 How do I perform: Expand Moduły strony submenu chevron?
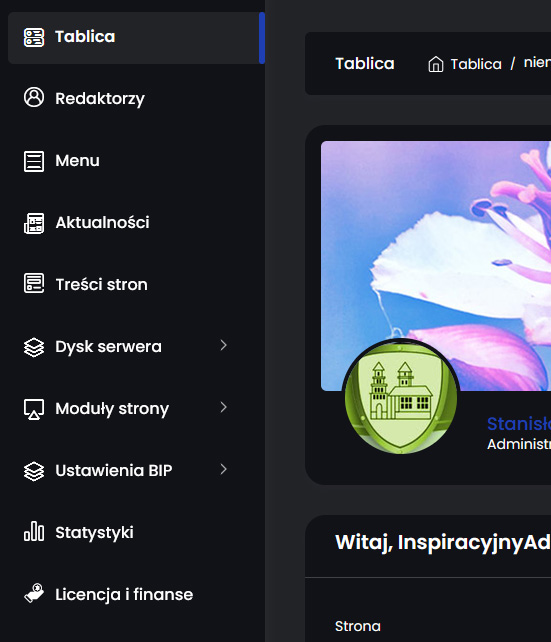(x=223, y=407)
